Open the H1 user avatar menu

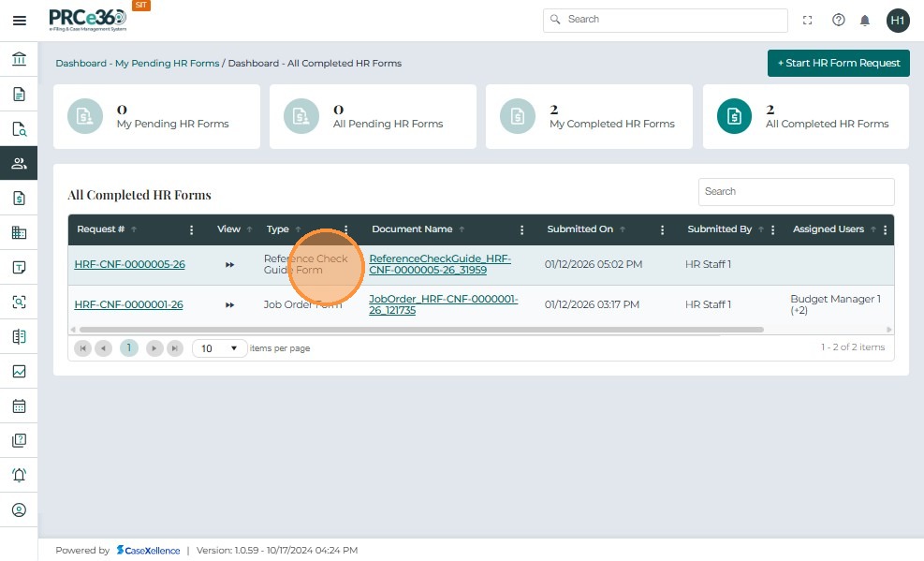coord(898,20)
